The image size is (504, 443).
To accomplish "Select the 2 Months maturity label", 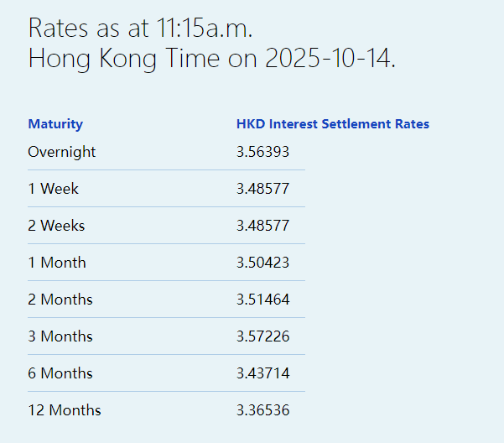I will (60, 300).
